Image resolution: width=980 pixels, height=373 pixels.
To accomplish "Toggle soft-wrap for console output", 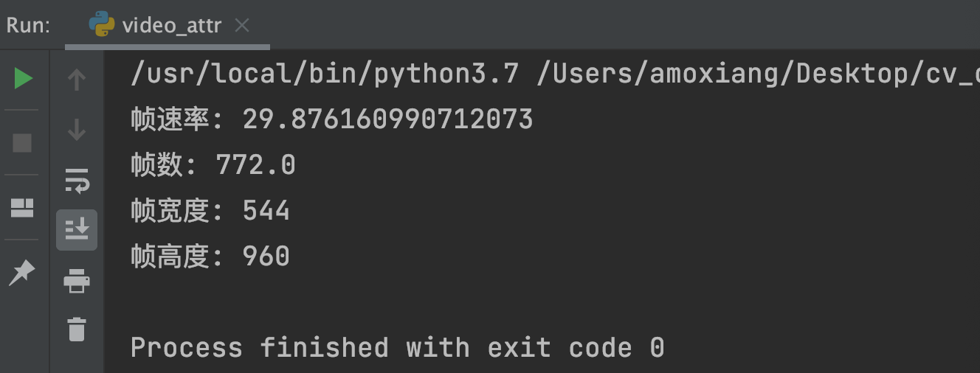I will [x=77, y=180].
